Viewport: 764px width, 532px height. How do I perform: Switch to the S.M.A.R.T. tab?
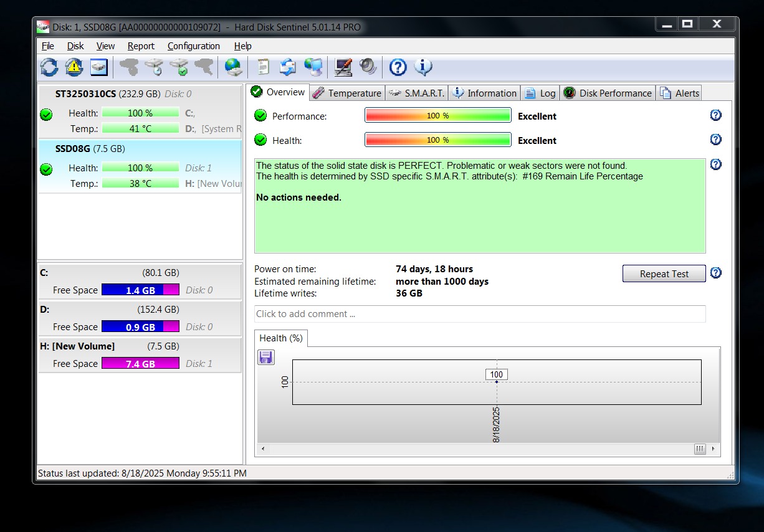tap(416, 93)
